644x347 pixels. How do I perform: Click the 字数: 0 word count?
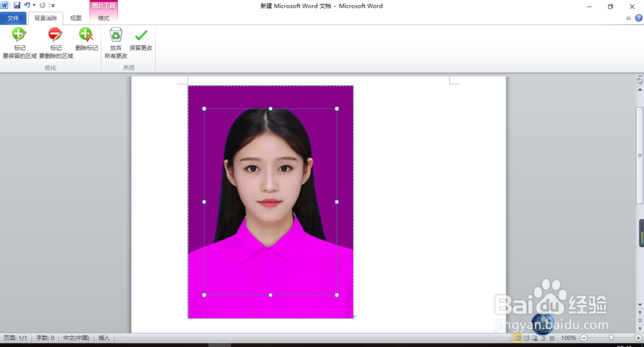pyautogui.click(x=45, y=338)
